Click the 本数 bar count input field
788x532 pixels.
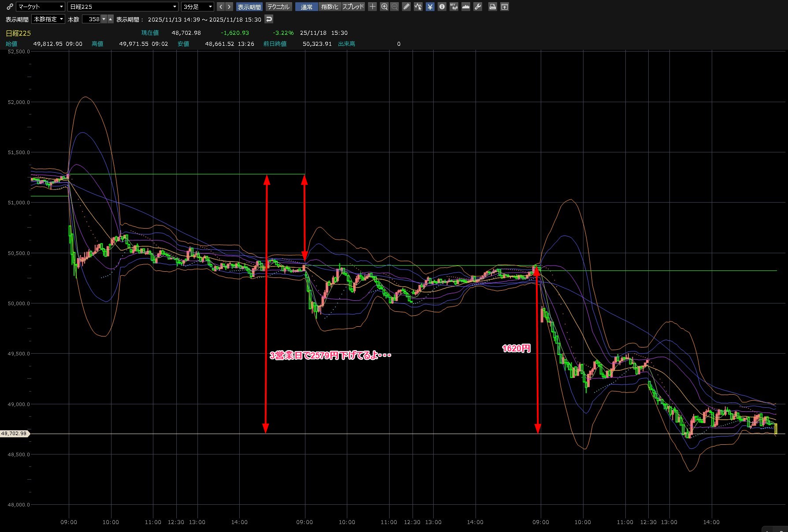(92, 19)
